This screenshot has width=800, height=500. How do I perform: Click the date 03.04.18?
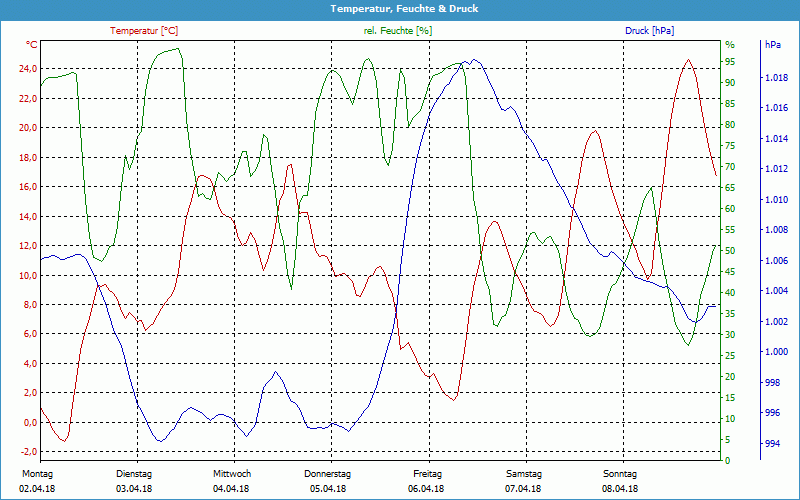pos(134,489)
